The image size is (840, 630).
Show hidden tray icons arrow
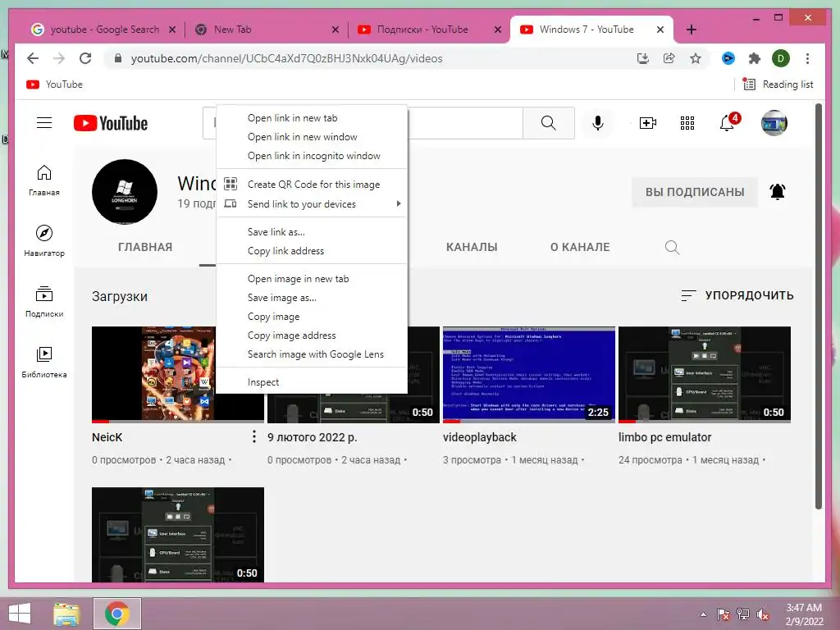point(703,614)
